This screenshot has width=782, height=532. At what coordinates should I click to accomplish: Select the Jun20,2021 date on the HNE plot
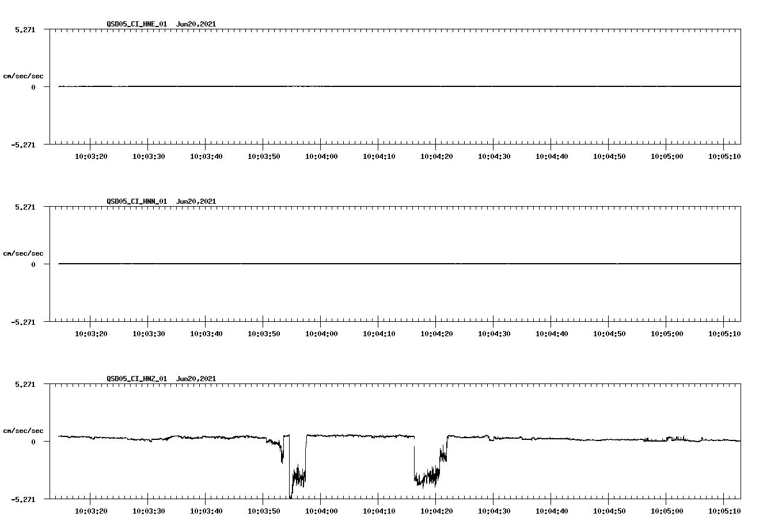point(196,24)
